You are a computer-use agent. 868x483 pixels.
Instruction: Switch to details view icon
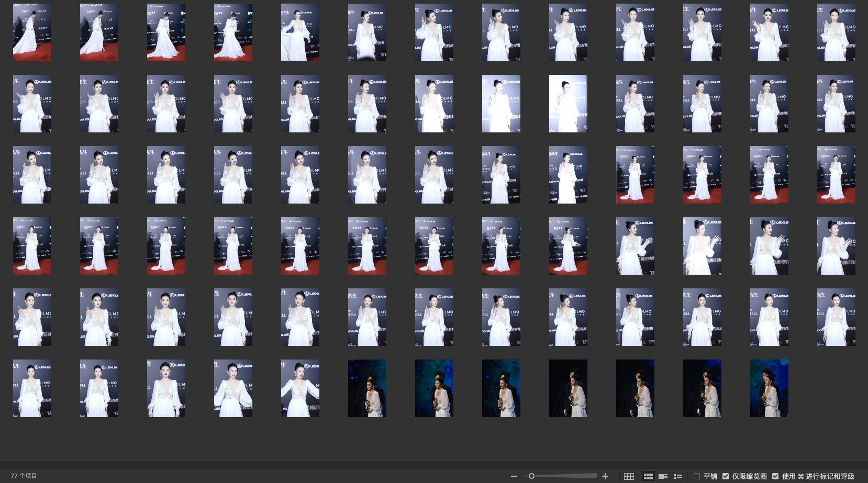point(663,476)
